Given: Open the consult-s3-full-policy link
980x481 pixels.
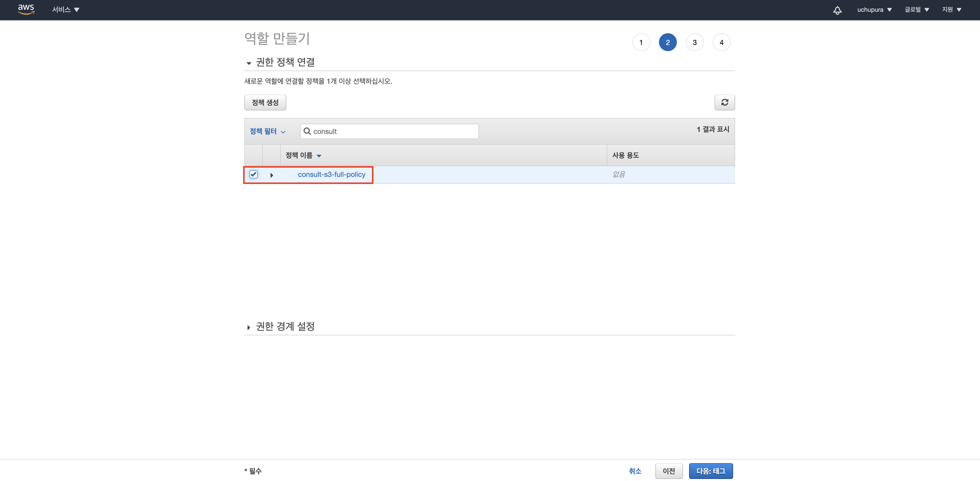Looking at the screenshot, I should [x=331, y=174].
